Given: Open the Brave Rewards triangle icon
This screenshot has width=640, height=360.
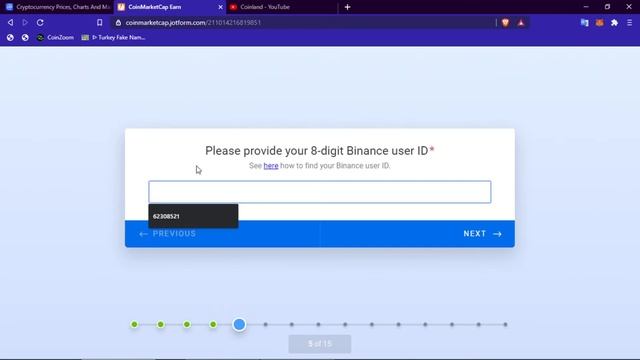Looking at the screenshot, I should pyautogui.click(x=521, y=23).
